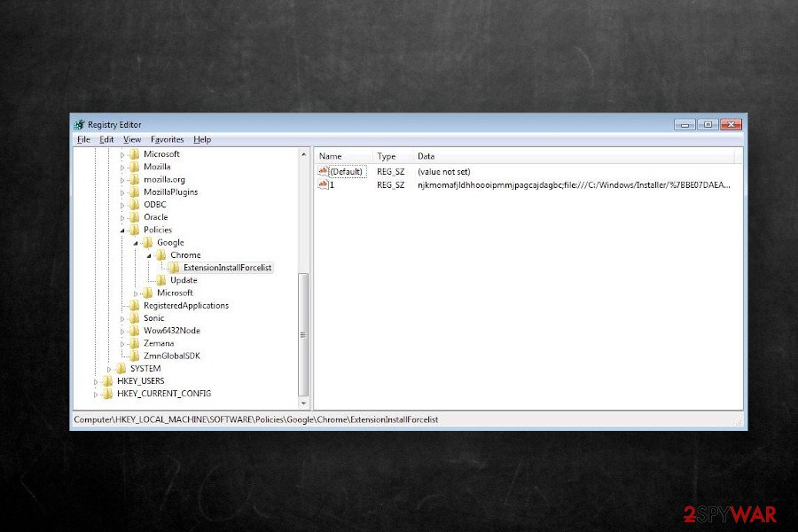Collapse the Google key
Image resolution: width=798 pixels, height=532 pixels.
[x=136, y=243]
